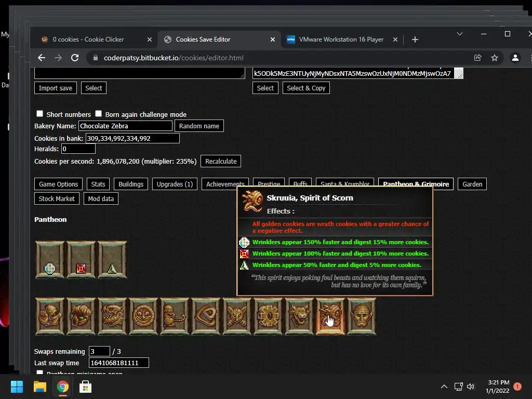The height and width of the screenshot is (399, 532).
Task: Click the Chrome taskbar icon
Action: pos(62,387)
